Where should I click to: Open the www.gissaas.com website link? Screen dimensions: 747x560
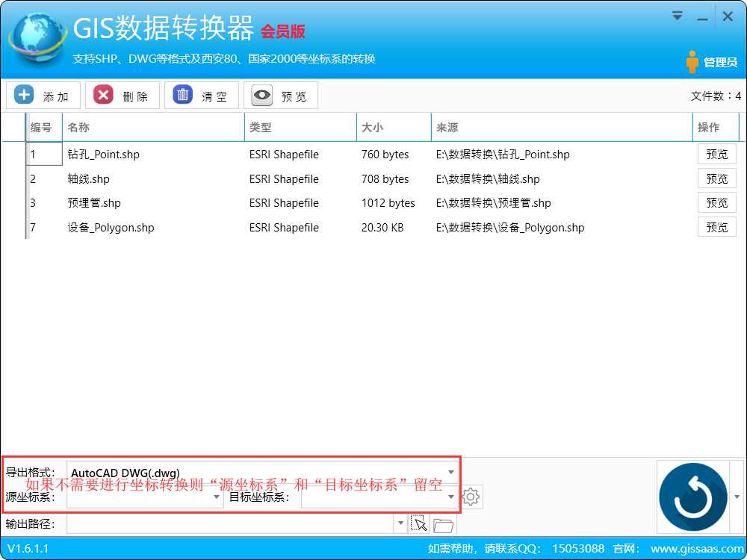click(x=697, y=549)
